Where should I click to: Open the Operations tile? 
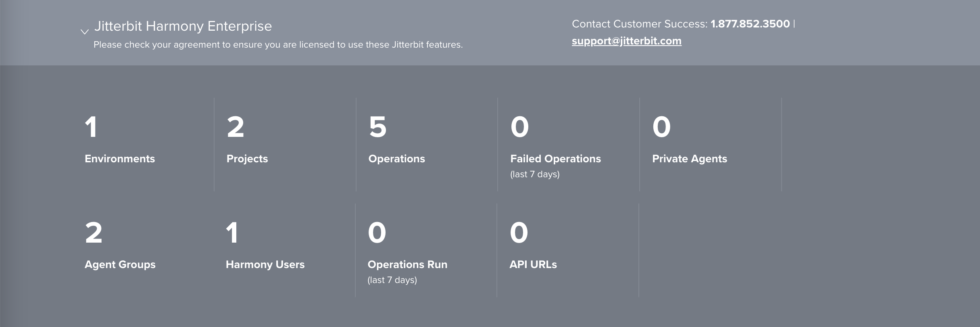[427, 145]
